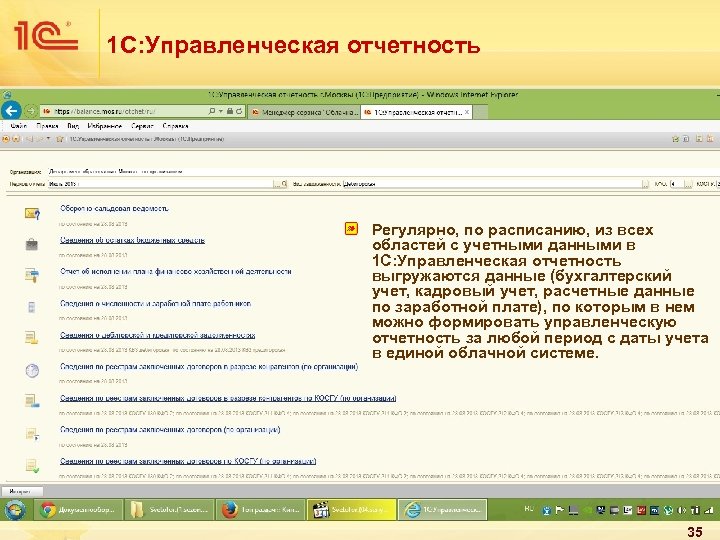
Task: Open the Правка menu
Action: tap(47, 126)
